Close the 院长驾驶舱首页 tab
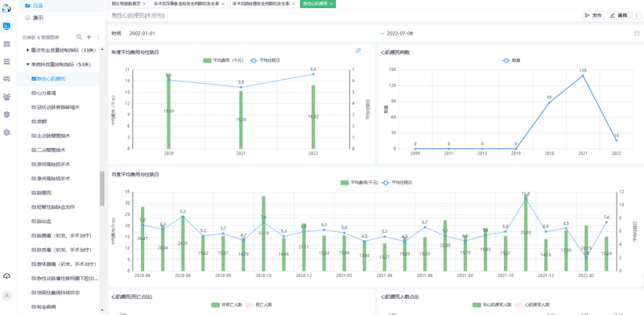644x315 pixels. pyautogui.click(x=144, y=3)
